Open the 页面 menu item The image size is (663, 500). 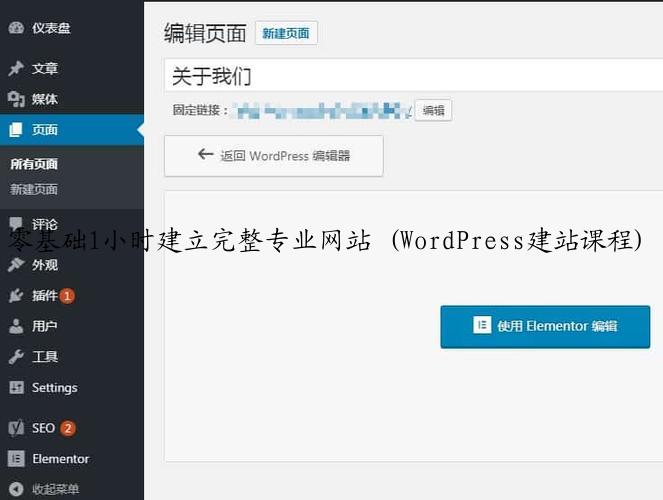click(72, 130)
